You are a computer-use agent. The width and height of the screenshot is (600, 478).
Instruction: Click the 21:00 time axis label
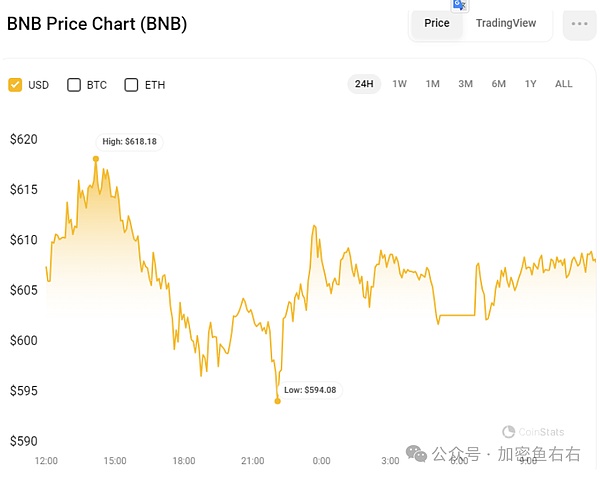click(252, 461)
